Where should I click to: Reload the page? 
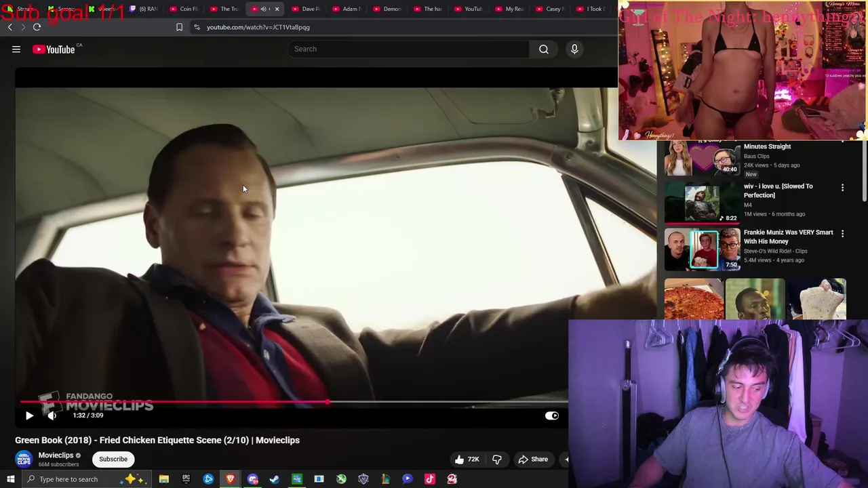click(x=37, y=27)
